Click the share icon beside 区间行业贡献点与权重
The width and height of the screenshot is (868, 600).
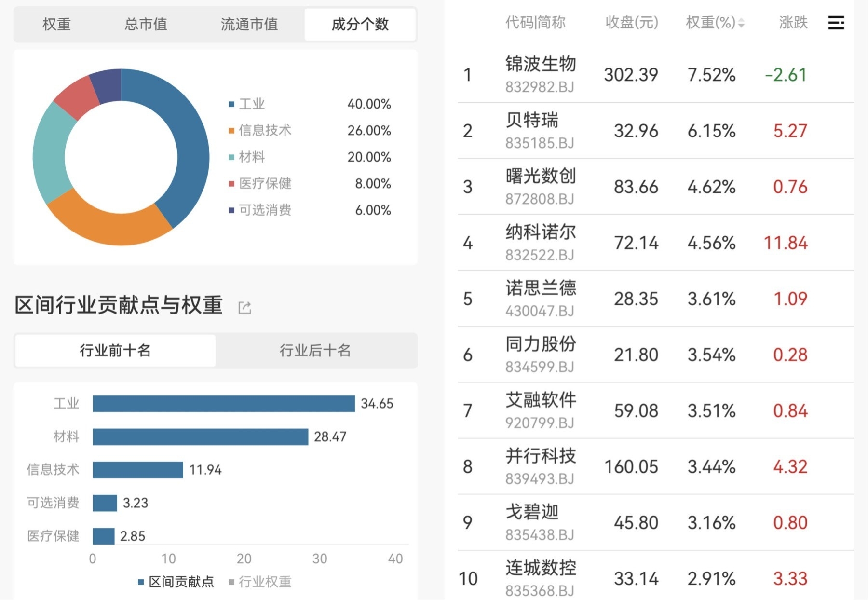tap(245, 307)
